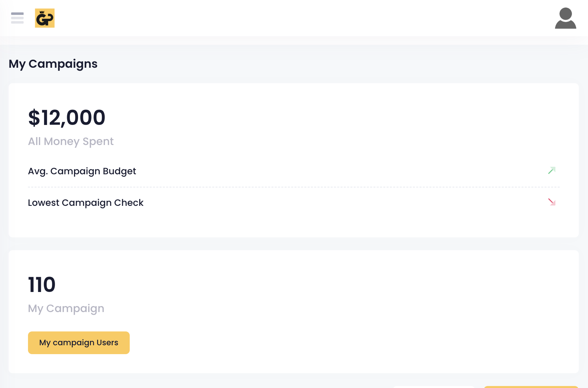Click the dollar sign in the spent amount

[x=34, y=118]
